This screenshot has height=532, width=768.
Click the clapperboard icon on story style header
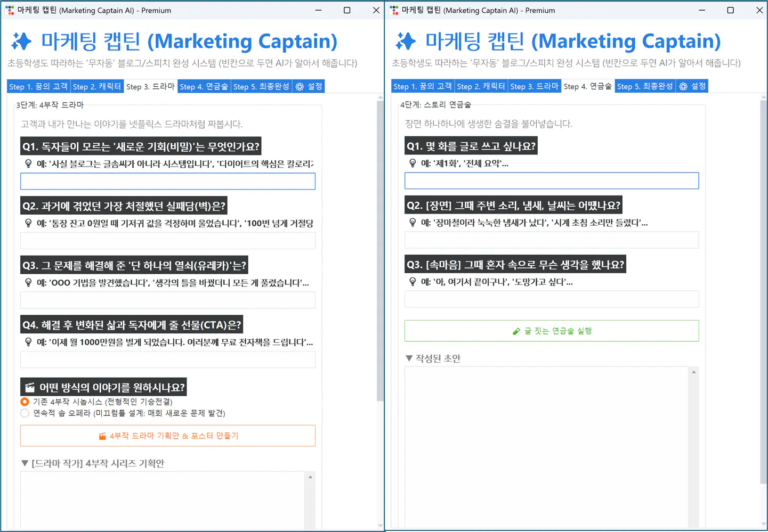coord(31,387)
